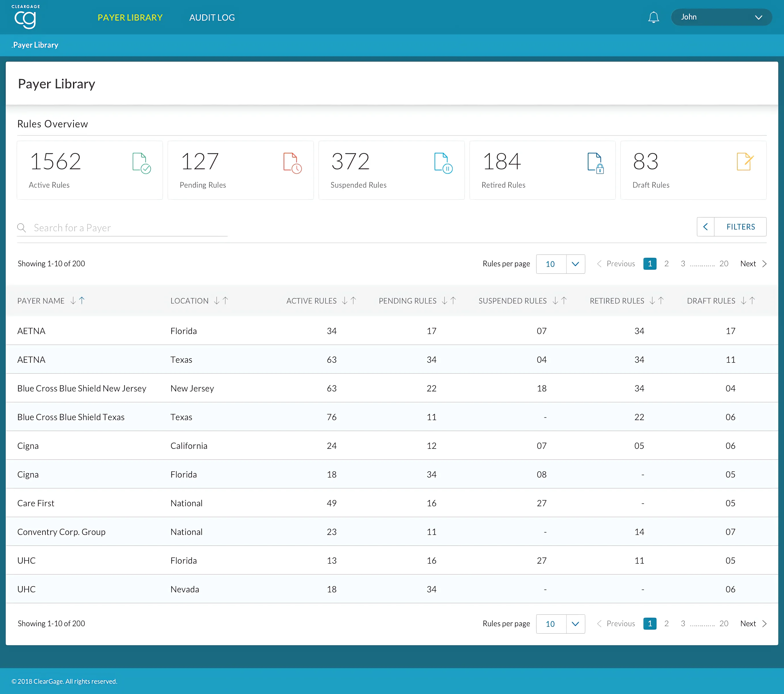The image size is (784, 694).
Task: Open the Suspended Rules 372 card
Action: pos(392,170)
